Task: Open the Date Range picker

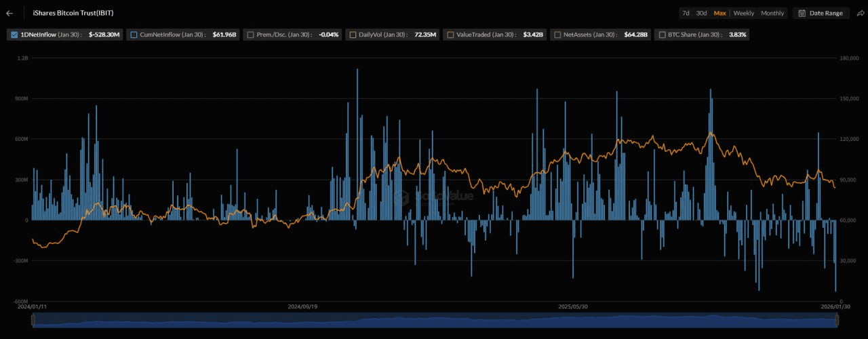Action: point(821,13)
